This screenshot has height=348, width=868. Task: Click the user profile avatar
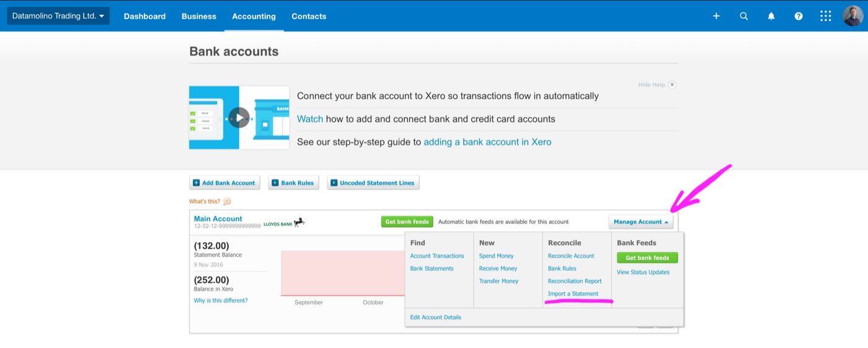[853, 16]
